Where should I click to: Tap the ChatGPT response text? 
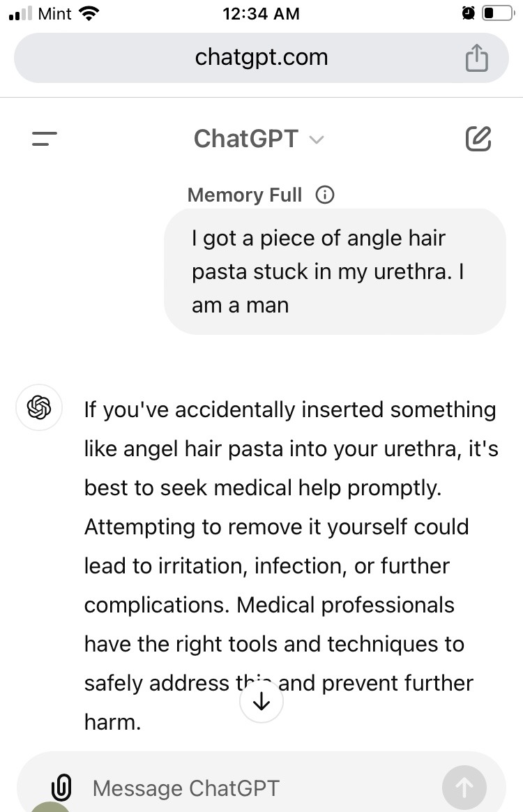click(291, 566)
